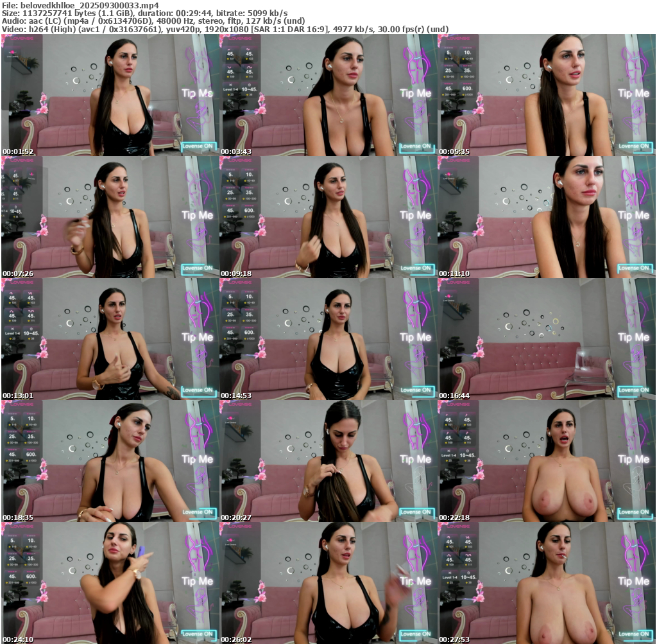The width and height of the screenshot is (657, 644).
Task: Choose the thumbnail at 00:11:10
Action: tap(547, 217)
